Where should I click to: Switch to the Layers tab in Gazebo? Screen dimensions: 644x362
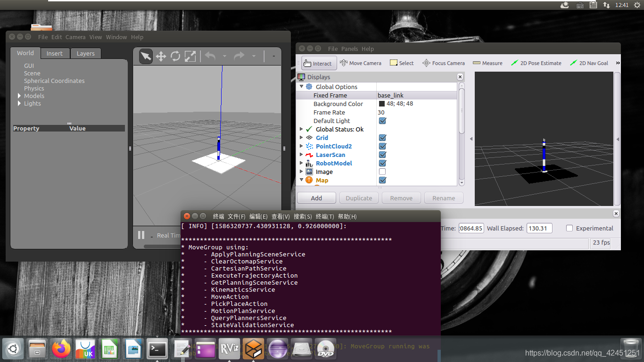[x=86, y=53]
